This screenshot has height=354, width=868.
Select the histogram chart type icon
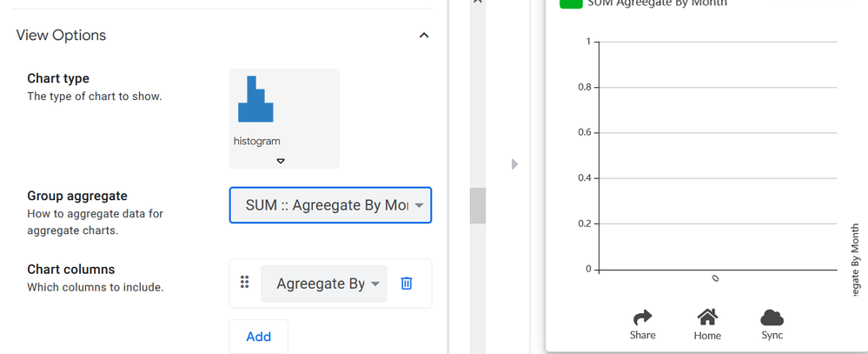tap(255, 99)
